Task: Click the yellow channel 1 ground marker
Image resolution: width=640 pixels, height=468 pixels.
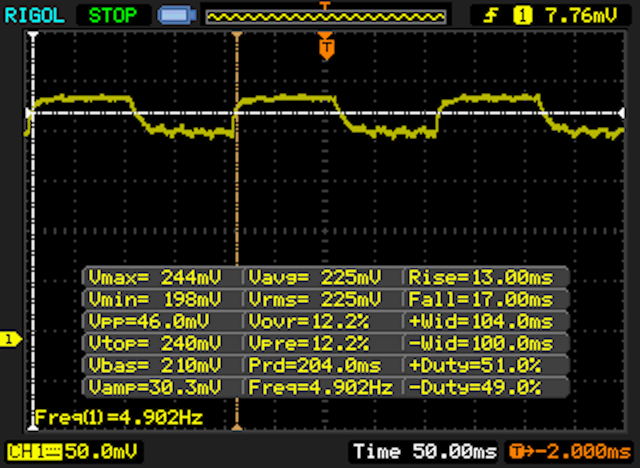Action: [11, 339]
